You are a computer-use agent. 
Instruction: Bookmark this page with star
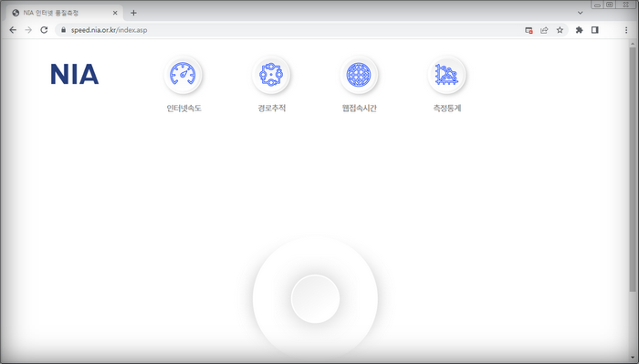click(560, 30)
